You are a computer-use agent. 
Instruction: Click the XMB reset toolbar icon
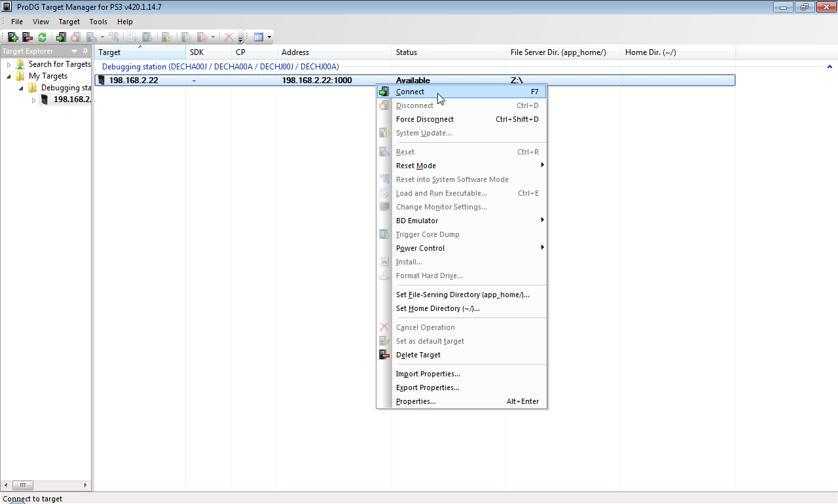114,37
